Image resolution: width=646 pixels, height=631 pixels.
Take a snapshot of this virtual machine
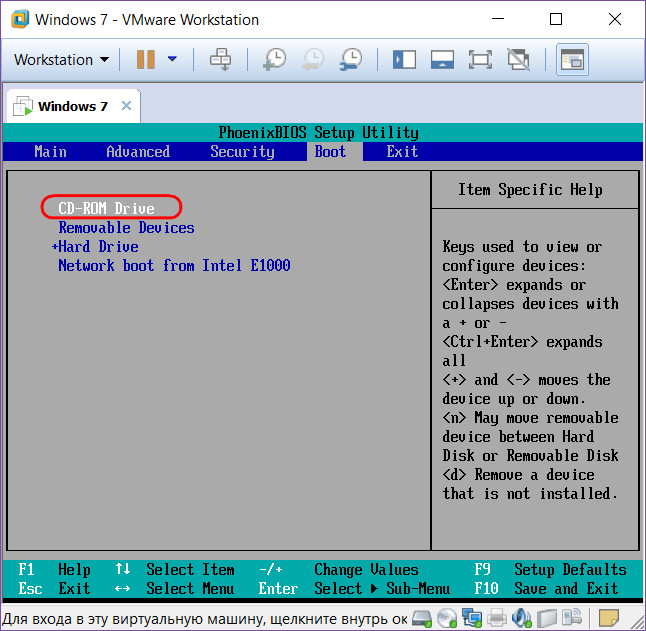[x=275, y=60]
